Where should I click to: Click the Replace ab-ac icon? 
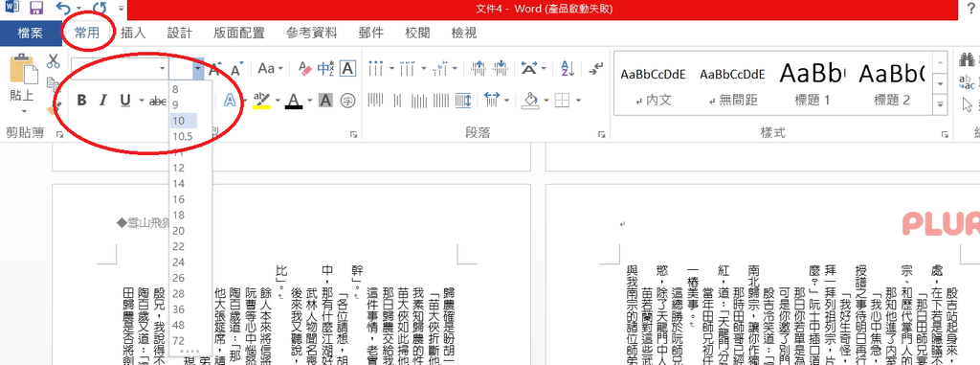pyautogui.click(x=968, y=81)
